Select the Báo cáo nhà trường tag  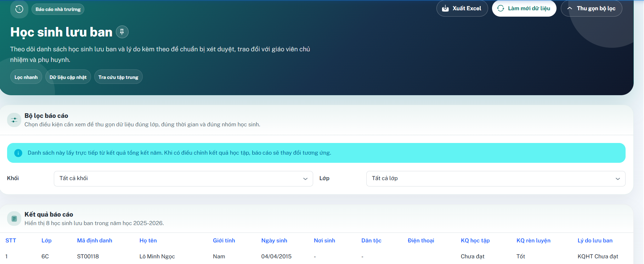click(x=58, y=9)
